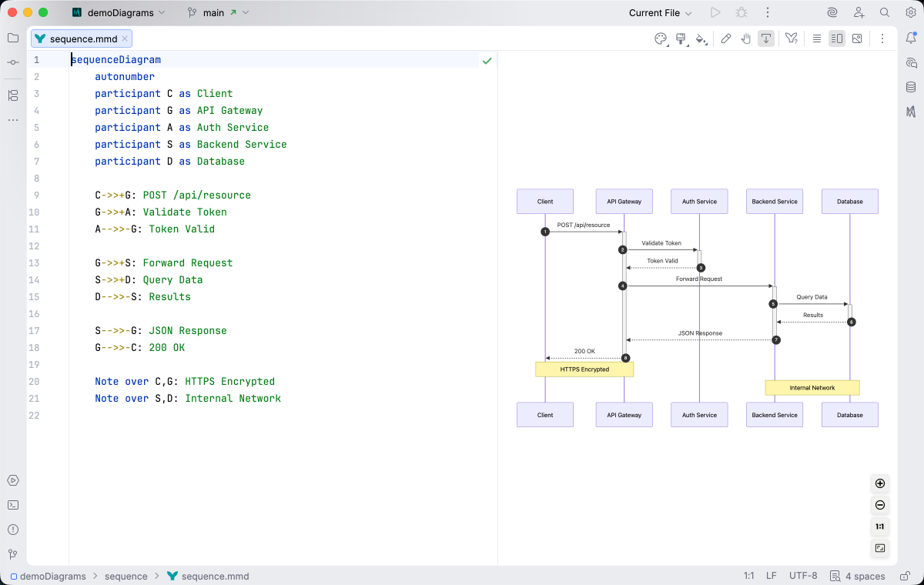Click the top Auth Service box in diagram
This screenshot has width=924, height=585.
pyautogui.click(x=699, y=202)
